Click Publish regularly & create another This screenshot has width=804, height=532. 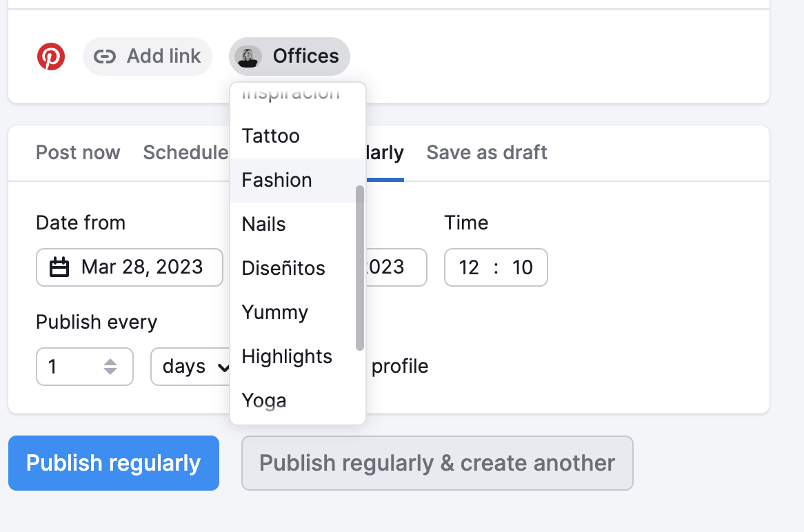coord(437,463)
